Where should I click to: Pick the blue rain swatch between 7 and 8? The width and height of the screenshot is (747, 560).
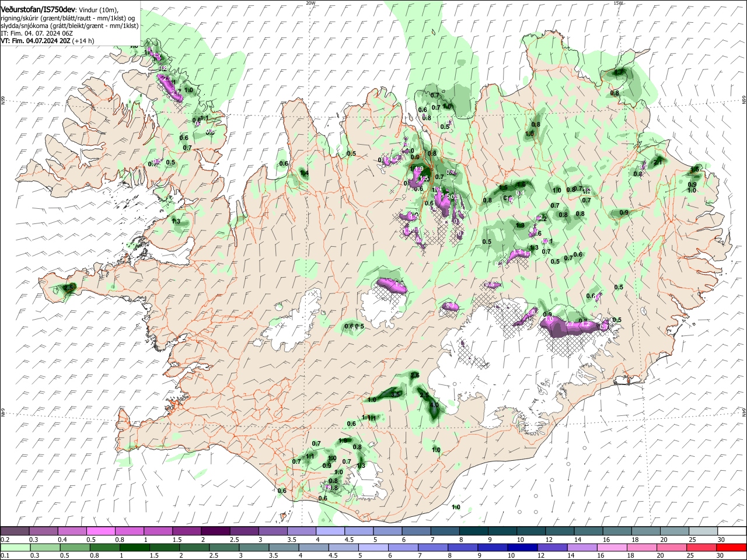pos(433,547)
